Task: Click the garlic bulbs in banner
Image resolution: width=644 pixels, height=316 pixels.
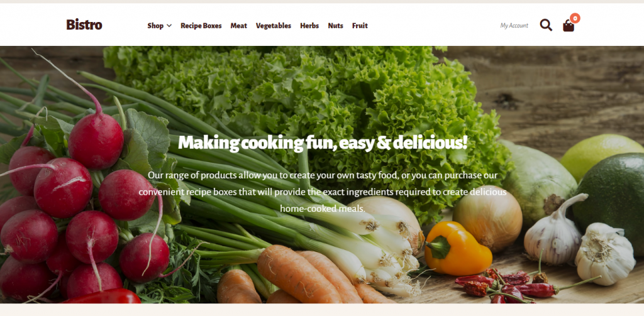Action: [x=579, y=242]
